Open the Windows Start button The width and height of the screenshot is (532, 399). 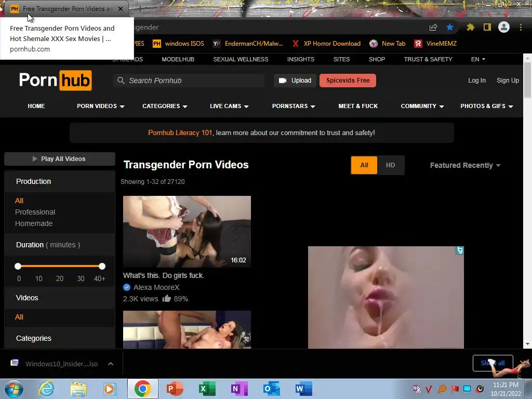[x=14, y=389]
